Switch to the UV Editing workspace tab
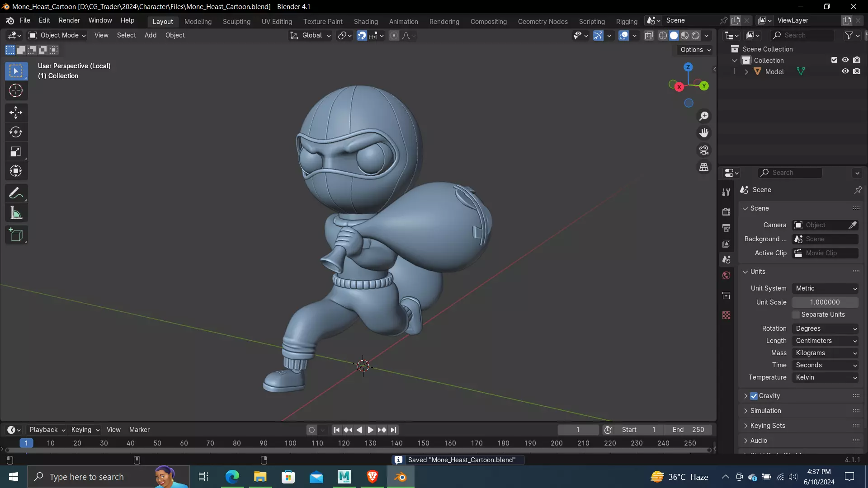 coord(277,21)
